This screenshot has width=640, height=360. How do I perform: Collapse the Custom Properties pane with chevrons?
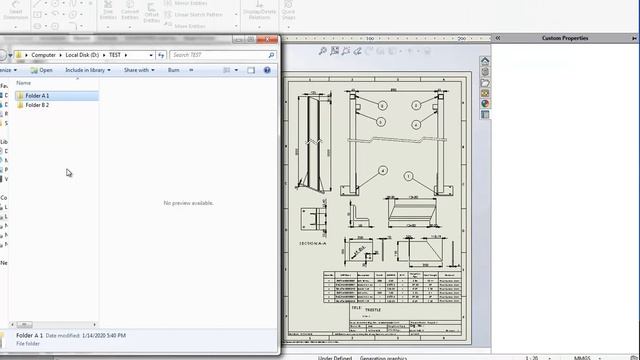point(498,38)
